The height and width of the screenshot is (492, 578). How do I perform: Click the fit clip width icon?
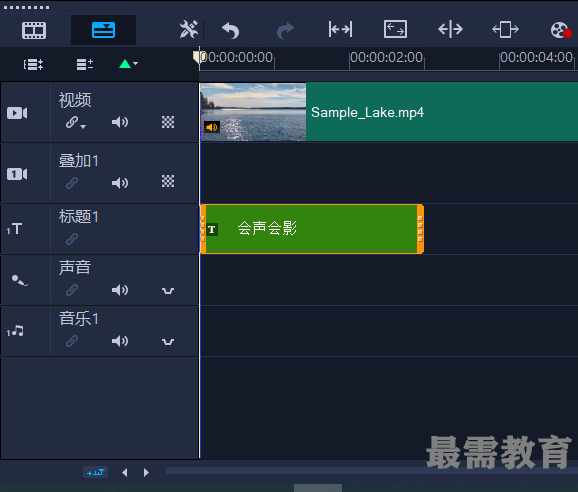click(x=505, y=29)
